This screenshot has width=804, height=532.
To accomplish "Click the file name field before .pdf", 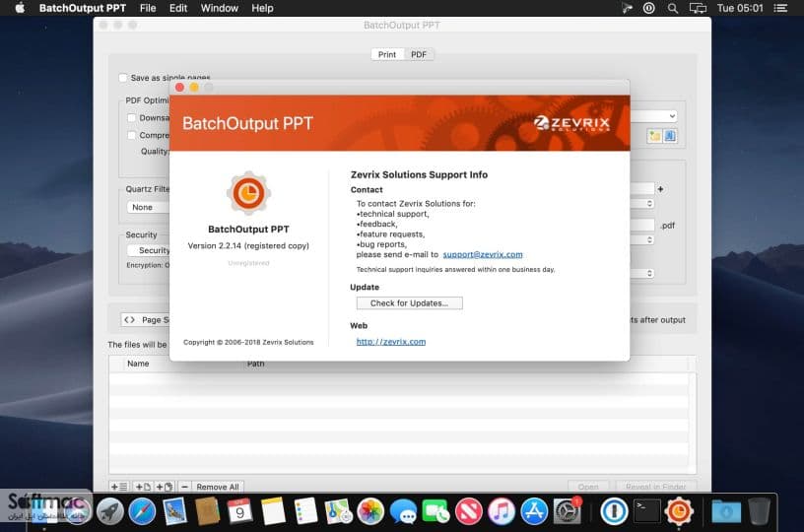I will click(x=642, y=225).
